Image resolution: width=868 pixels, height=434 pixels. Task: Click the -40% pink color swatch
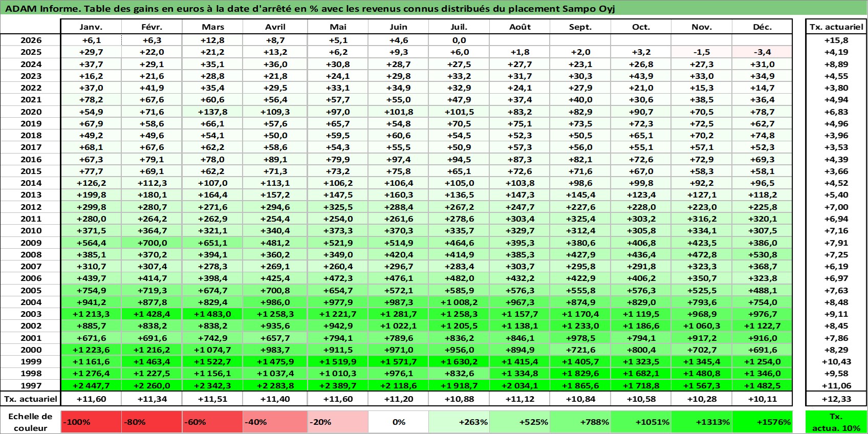tap(275, 422)
